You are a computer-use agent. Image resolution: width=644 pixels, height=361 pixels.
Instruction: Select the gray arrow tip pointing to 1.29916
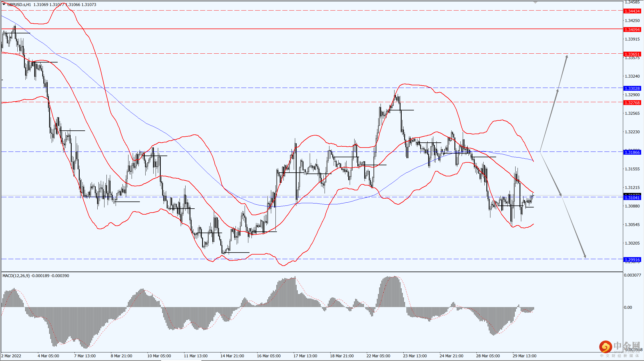click(585, 256)
